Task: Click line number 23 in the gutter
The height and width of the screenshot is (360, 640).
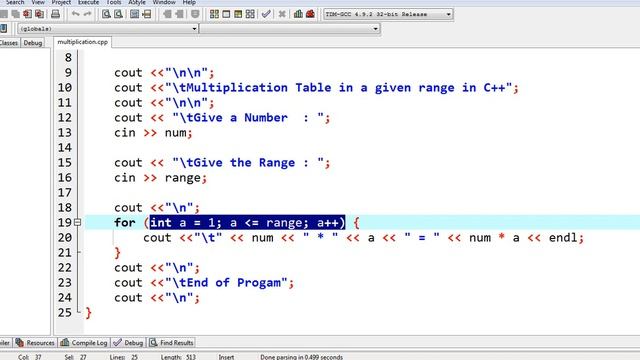Action: (64, 282)
